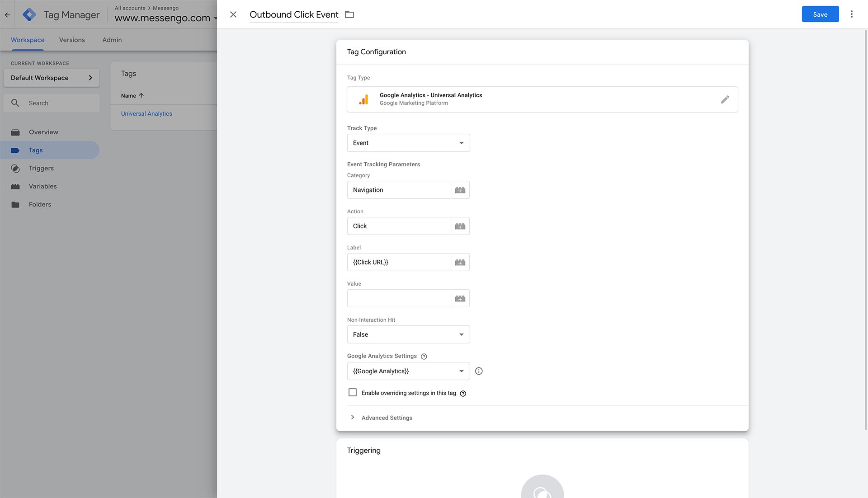The height and width of the screenshot is (498, 868).
Task: Open the Google Analytics Settings dropdown
Action: point(408,371)
